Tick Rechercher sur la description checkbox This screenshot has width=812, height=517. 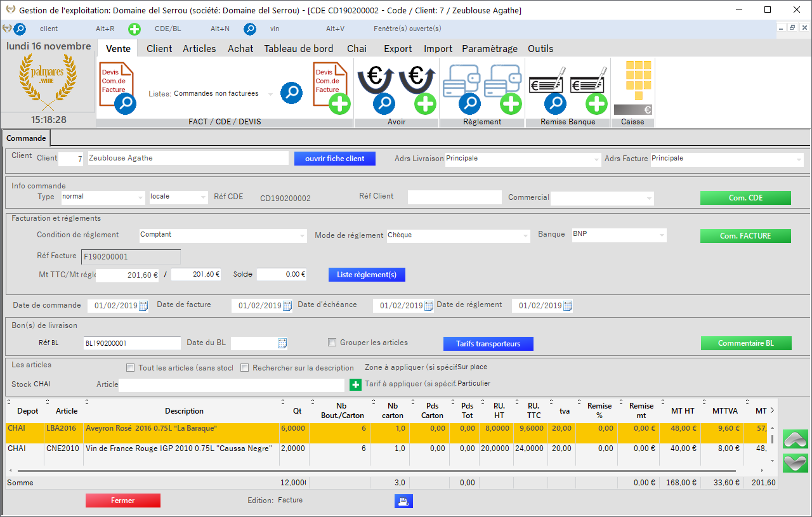point(245,368)
